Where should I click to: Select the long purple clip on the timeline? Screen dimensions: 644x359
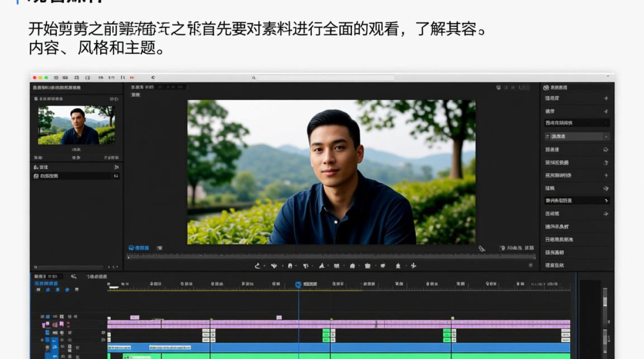coord(339,324)
